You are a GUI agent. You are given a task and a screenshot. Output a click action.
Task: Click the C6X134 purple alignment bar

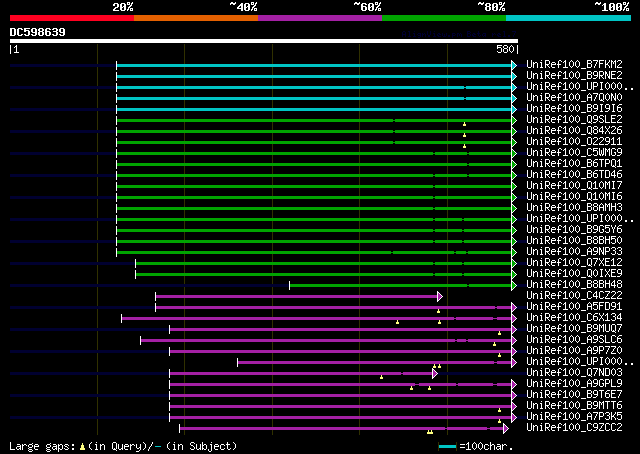(316, 318)
